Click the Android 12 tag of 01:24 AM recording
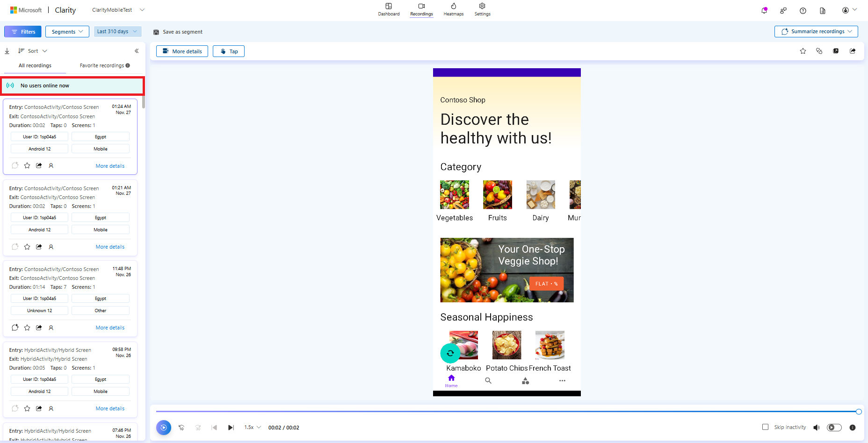This screenshot has width=868, height=443. click(x=40, y=149)
